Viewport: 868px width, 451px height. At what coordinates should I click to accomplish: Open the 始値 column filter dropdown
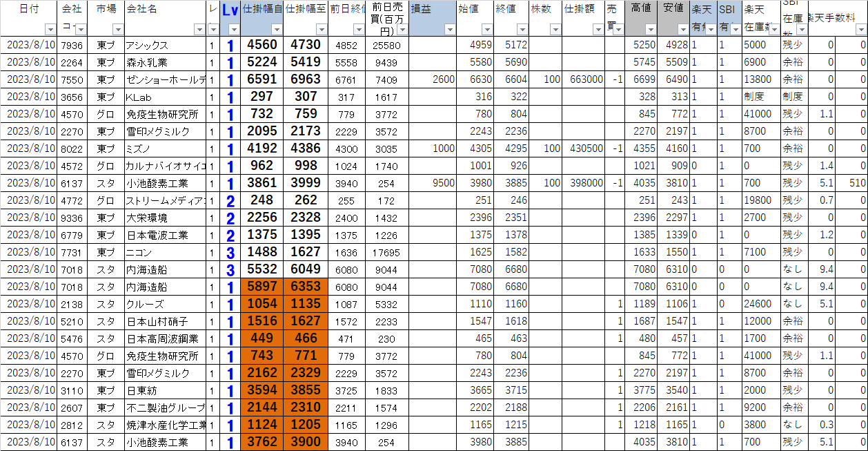[488, 30]
